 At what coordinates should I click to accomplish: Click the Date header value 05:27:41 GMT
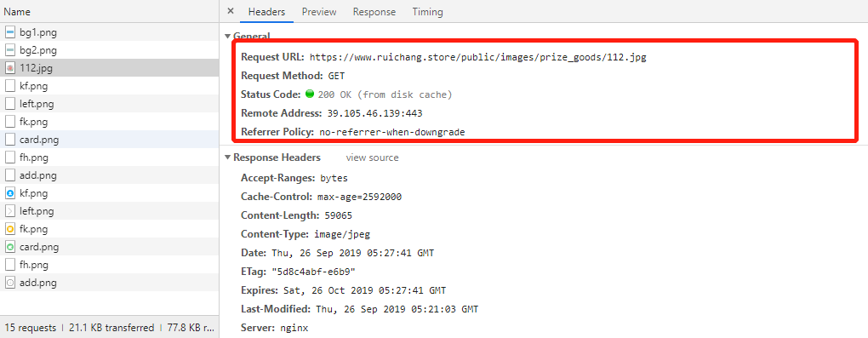pyautogui.click(x=352, y=253)
